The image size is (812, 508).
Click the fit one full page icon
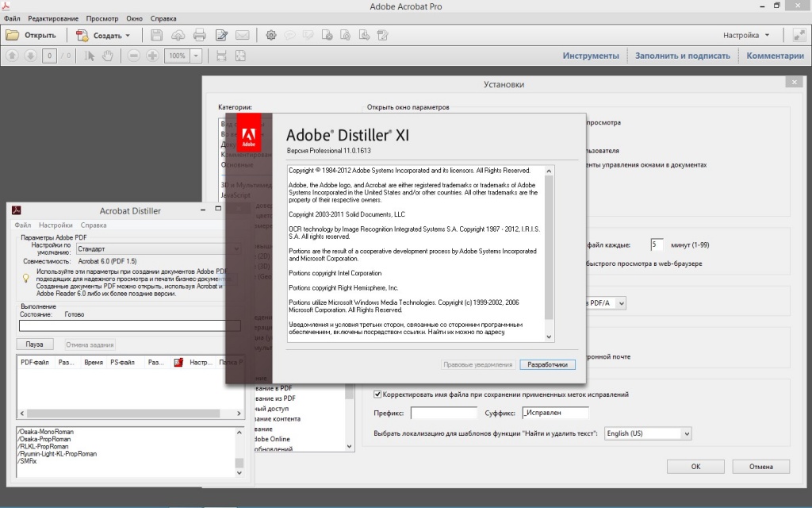click(x=240, y=56)
